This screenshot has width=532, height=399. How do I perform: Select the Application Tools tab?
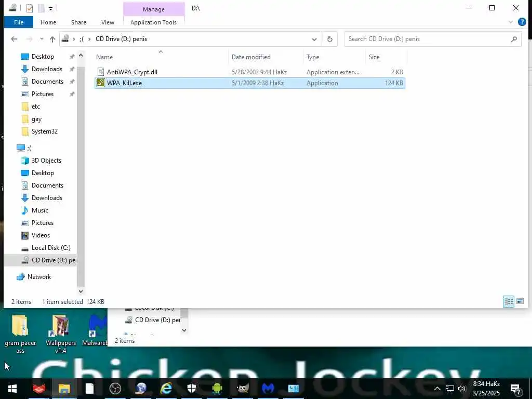pos(153,22)
